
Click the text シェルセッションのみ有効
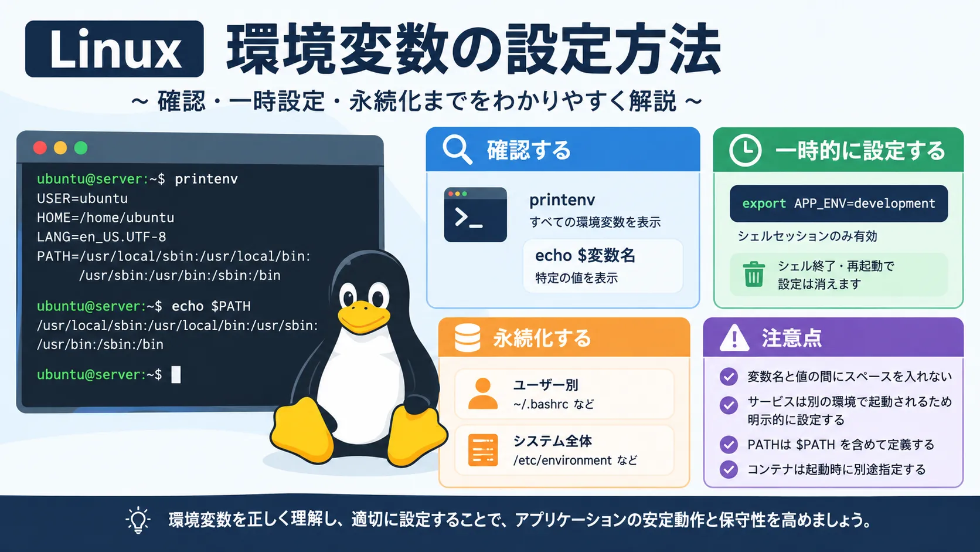[807, 236]
